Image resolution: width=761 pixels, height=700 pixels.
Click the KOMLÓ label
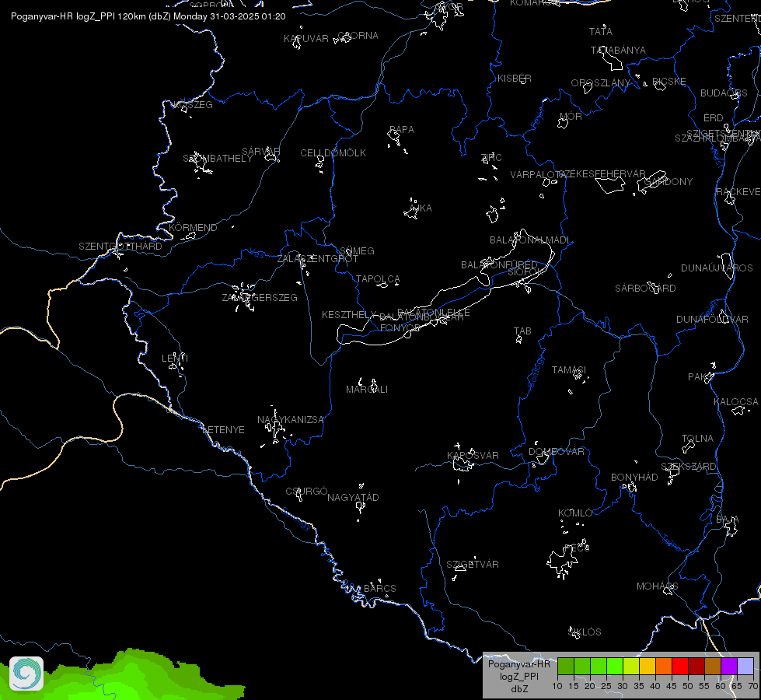(575, 513)
